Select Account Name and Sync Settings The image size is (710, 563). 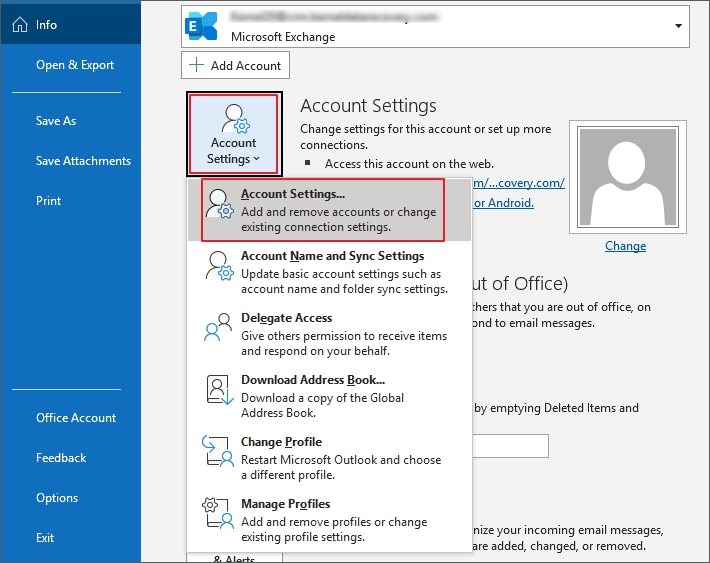[329, 272]
